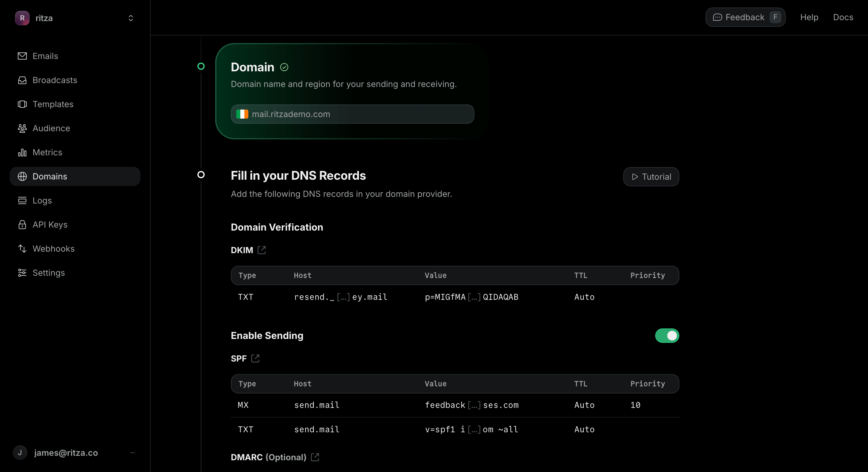868x472 pixels.
Task: Click the Emails envelope icon in sidebar
Action: tap(22, 56)
